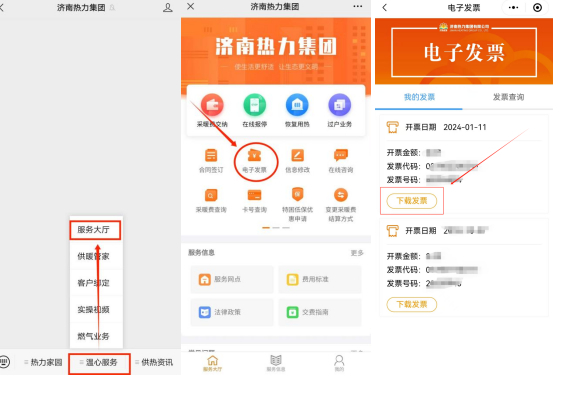Switch to the 服务大厅 bottom tab
This screenshot has height=399, width=581.
click(x=213, y=363)
